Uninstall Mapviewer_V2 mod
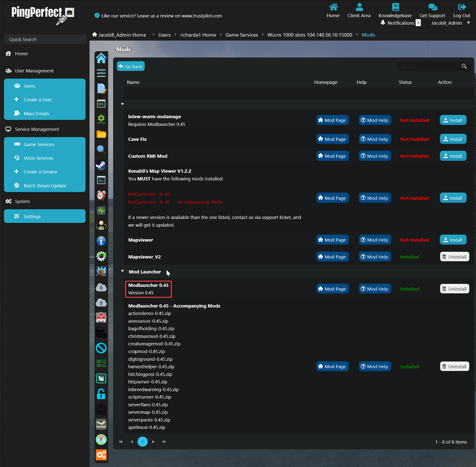The image size is (476, 467). 454,257
